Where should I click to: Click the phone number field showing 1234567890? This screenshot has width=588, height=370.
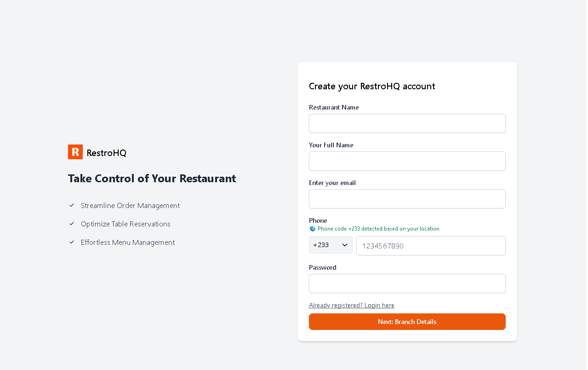point(431,246)
